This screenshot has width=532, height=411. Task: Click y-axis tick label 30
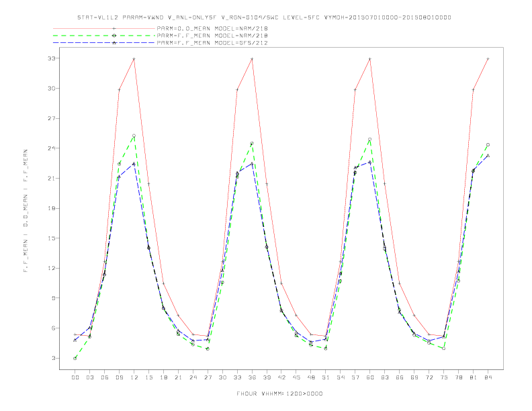click(51, 88)
